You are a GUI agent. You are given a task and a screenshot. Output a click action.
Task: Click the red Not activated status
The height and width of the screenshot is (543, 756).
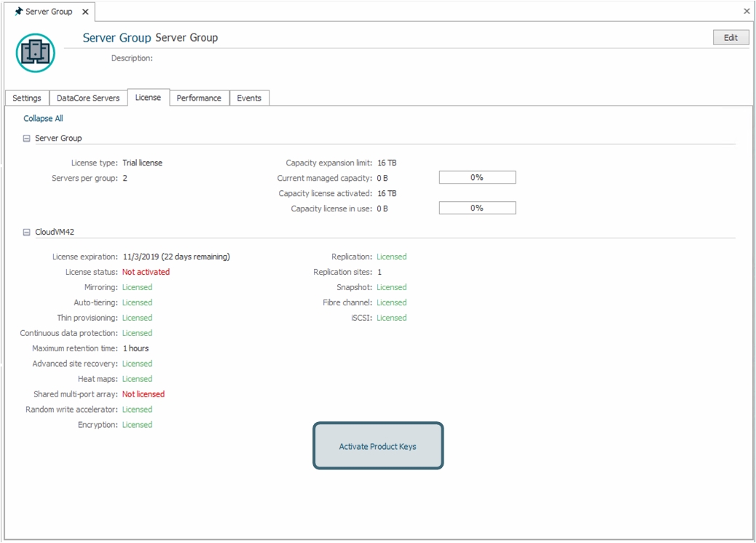(x=146, y=272)
